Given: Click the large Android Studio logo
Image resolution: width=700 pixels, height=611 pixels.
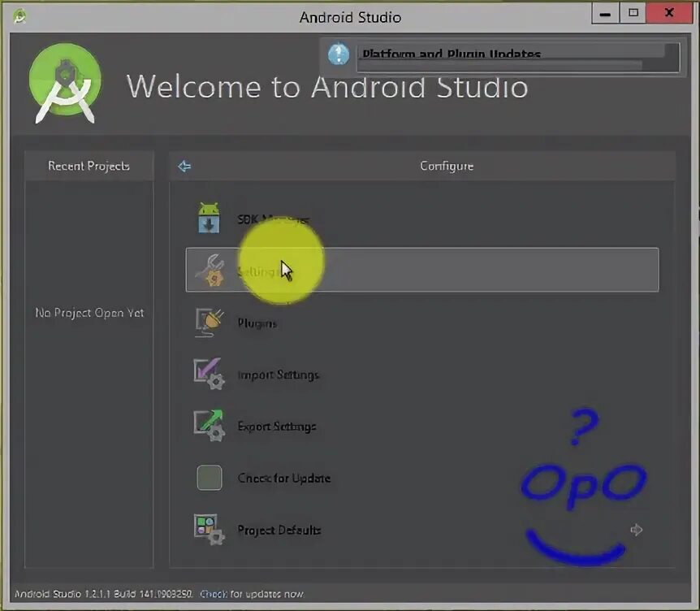Looking at the screenshot, I should pyautogui.click(x=65, y=83).
